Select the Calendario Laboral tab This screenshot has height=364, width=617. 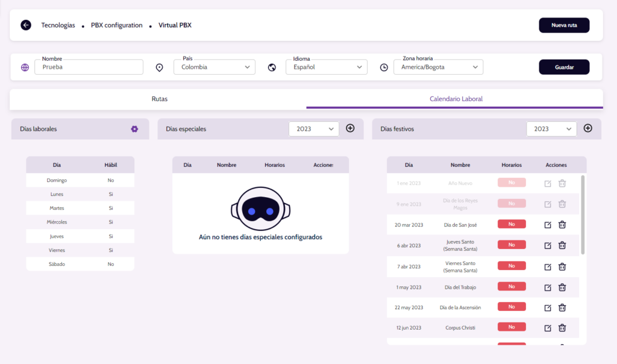456,99
